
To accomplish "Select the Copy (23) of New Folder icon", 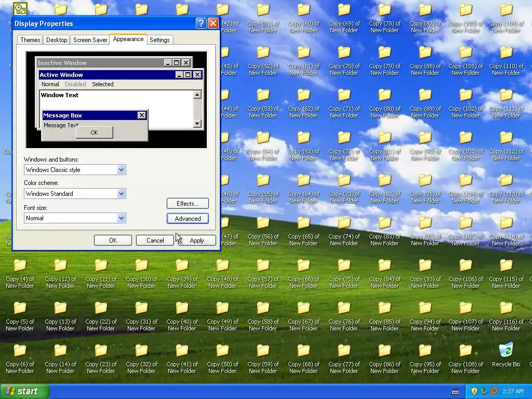I will (101, 360).
